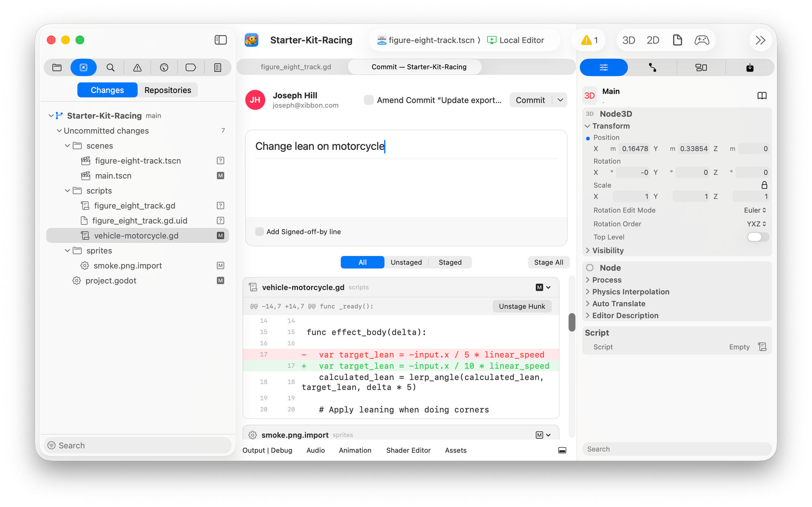Show only Staged changes
Viewport: 812px width, 507px height.
[450, 262]
